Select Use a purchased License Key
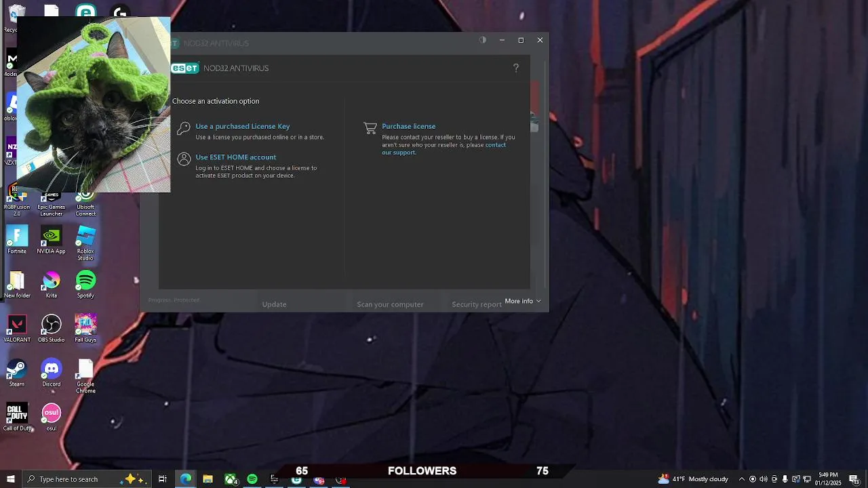 coord(242,126)
